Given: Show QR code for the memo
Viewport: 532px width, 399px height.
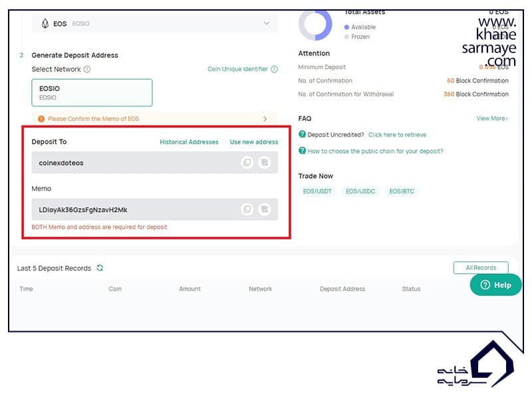Looking at the screenshot, I should pyautogui.click(x=264, y=209).
